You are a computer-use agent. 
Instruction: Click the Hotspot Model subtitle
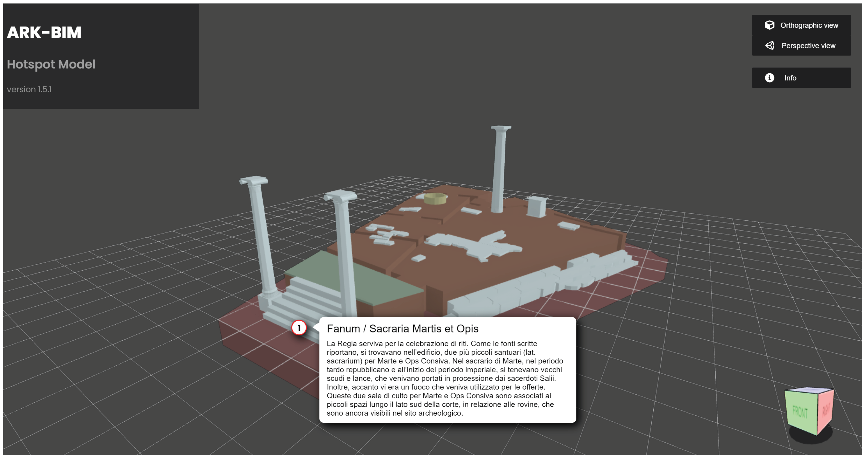tap(51, 64)
